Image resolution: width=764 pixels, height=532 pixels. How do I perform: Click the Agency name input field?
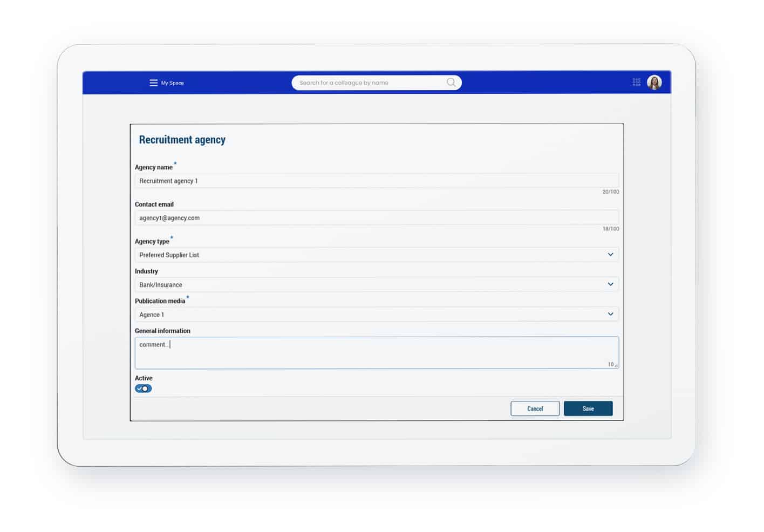point(376,181)
